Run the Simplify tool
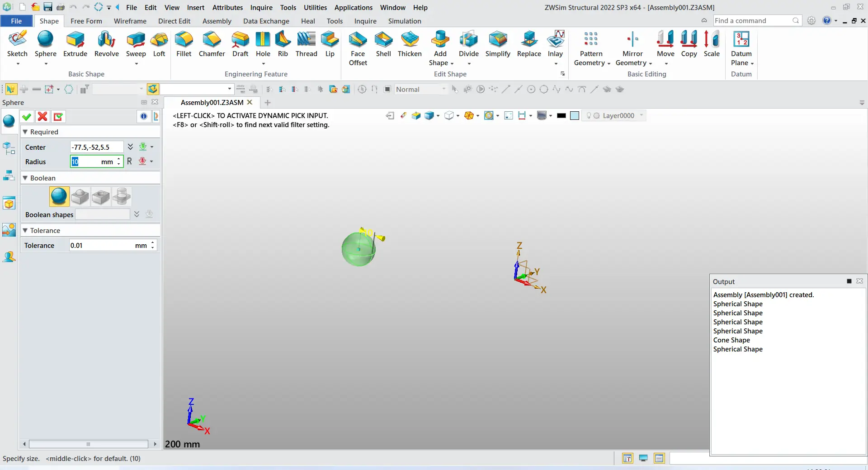This screenshot has height=470, width=868. coord(498,44)
